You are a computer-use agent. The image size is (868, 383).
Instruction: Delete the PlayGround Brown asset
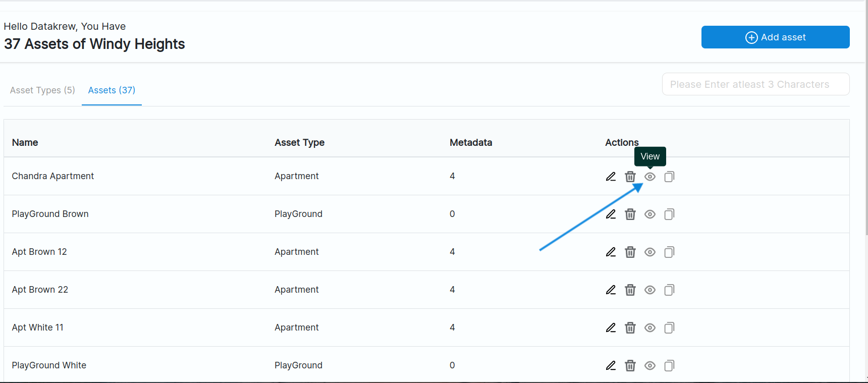(630, 214)
